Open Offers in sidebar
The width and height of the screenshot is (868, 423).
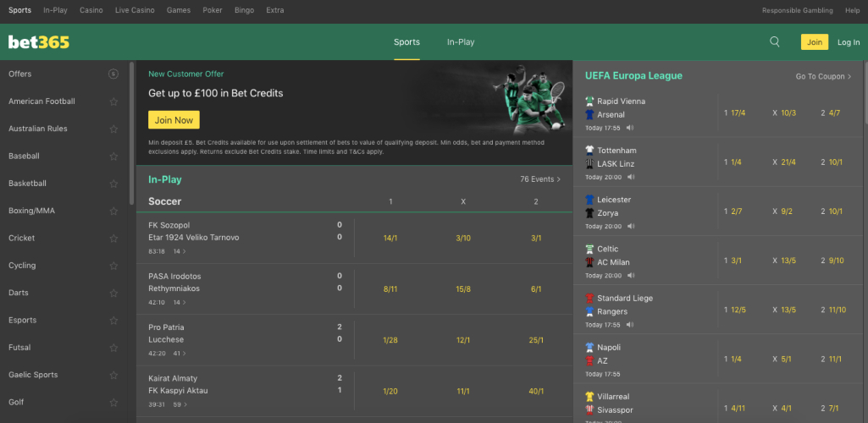coord(20,74)
